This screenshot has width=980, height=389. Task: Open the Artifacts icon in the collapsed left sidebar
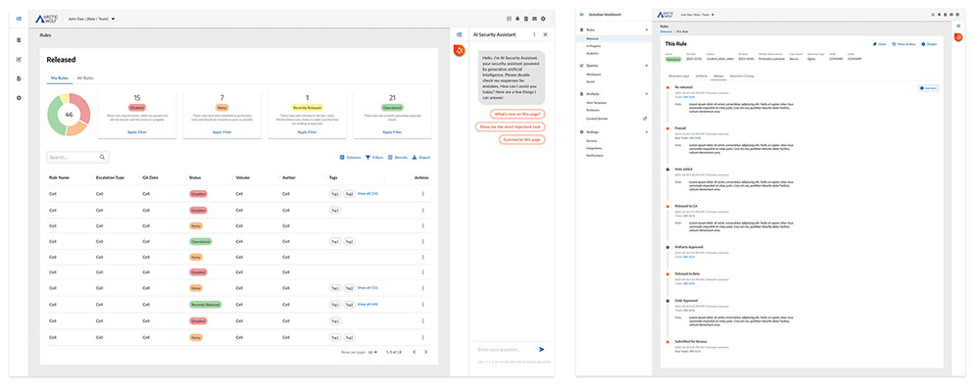19,78
